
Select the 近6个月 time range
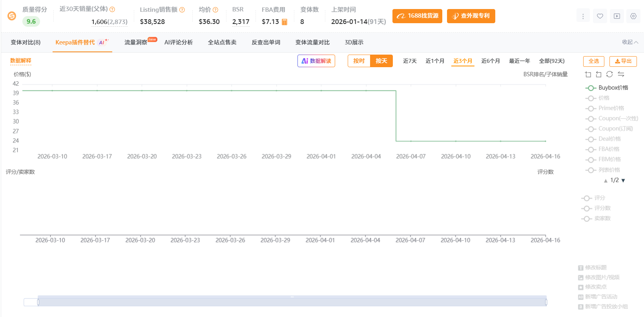point(491,61)
